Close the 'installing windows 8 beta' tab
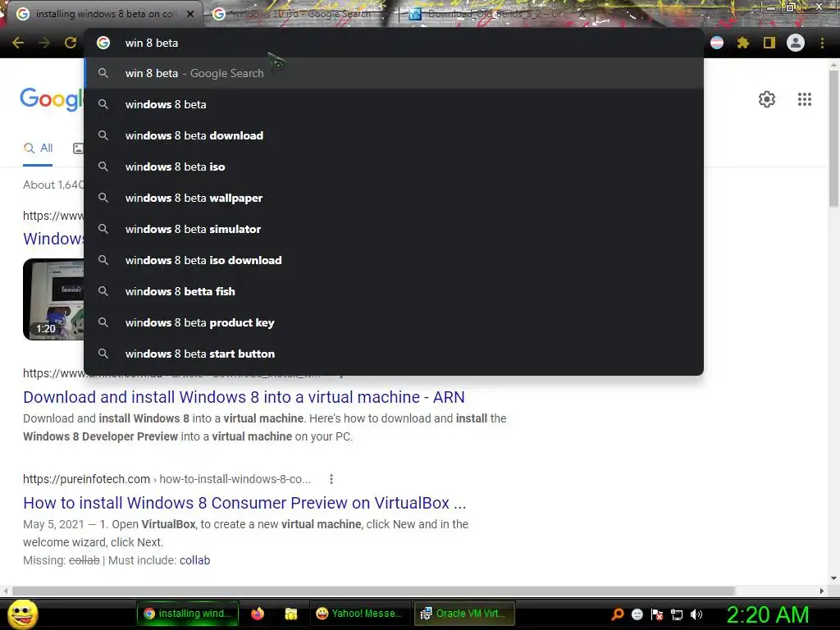This screenshot has width=840, height=630. tap(190, 14)
